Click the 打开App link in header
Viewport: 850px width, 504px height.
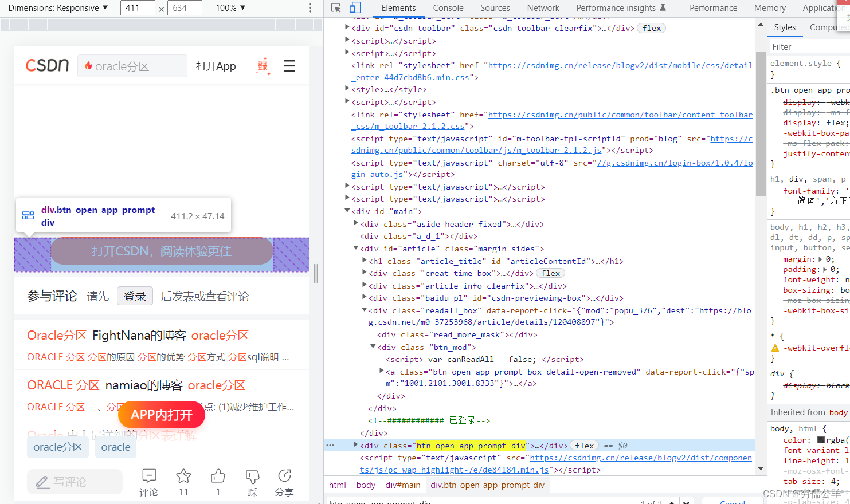tap(216, 66)
